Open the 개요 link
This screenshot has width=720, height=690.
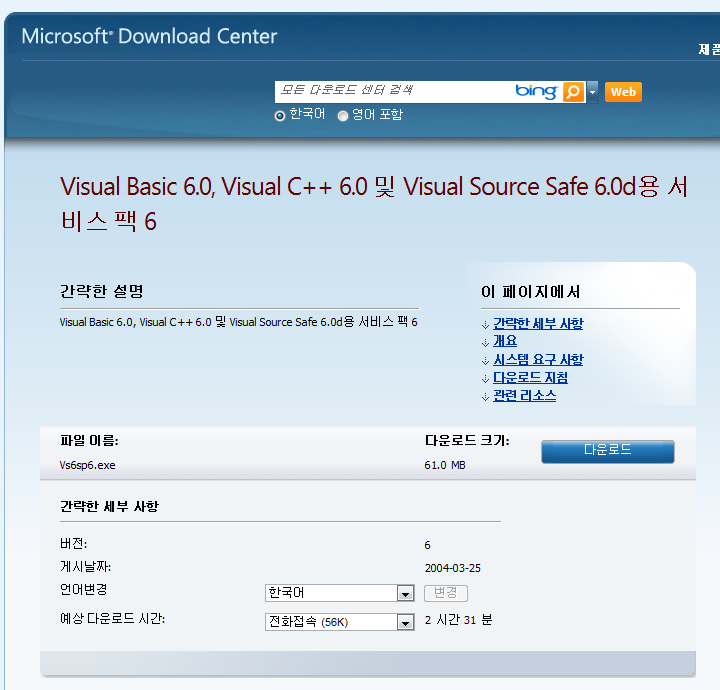(505, 341)
